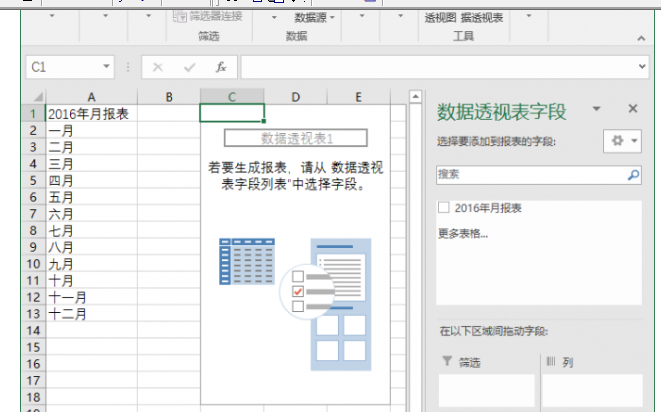This screenshot has width=661, height=412.
Task: Click the disabled 筛选器连接 button
Action: pyautogui.click(x=208, y=17)
